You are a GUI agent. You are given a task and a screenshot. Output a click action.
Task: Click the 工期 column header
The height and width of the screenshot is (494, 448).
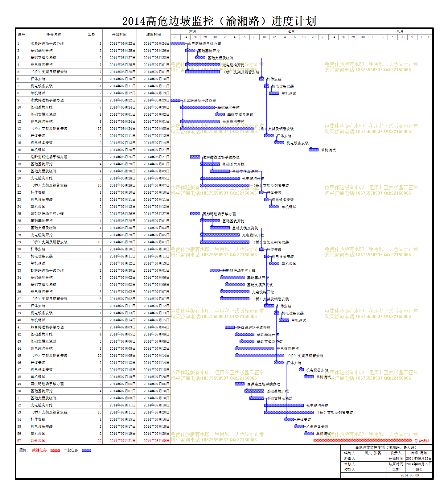point(92,35)
